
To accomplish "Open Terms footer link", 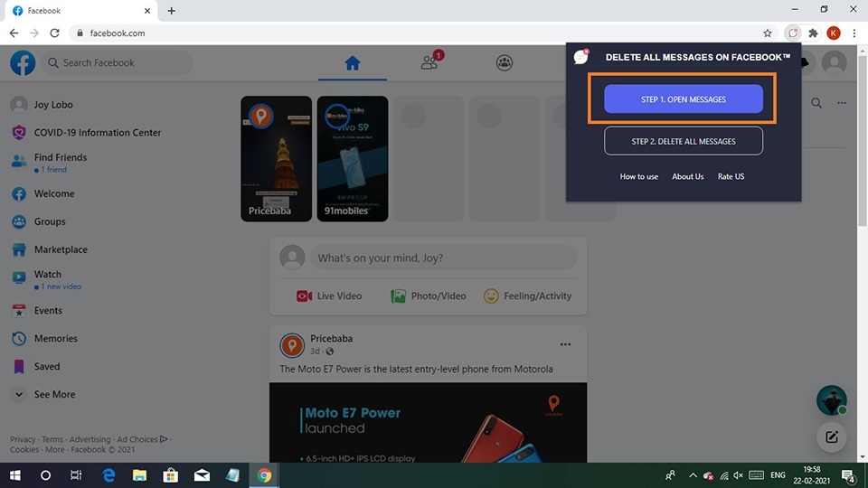I will click(x=52, y=439).
